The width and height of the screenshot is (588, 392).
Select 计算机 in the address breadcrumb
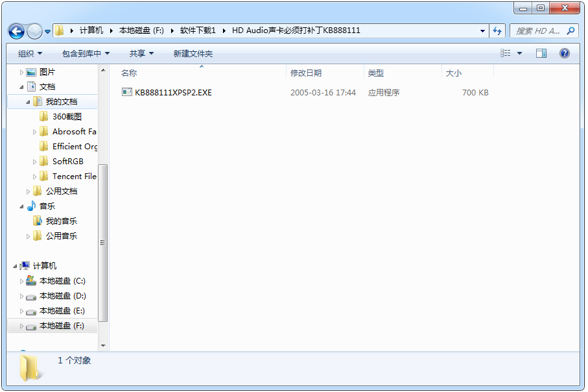pyautogui.click(x=91, y=31)
